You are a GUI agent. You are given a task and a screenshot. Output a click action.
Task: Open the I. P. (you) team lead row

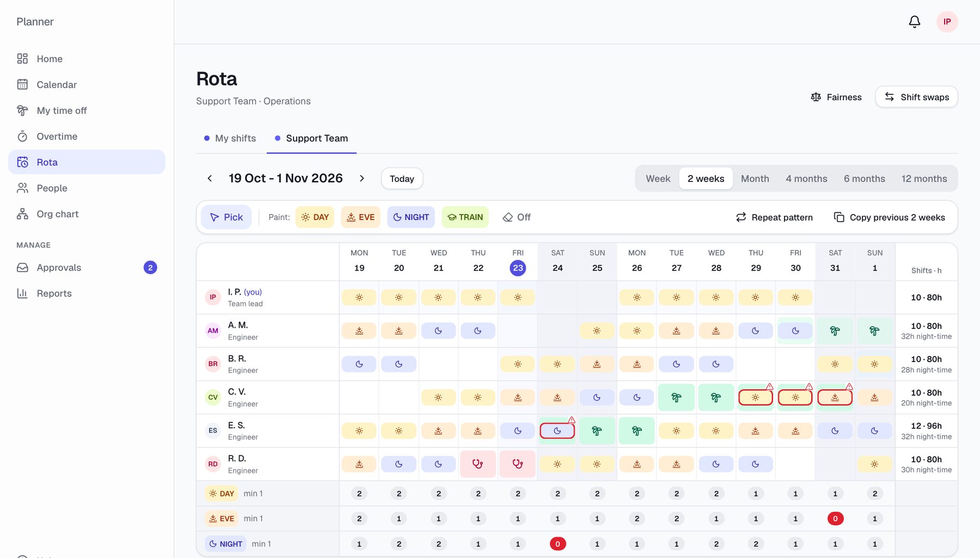[268, 297]
